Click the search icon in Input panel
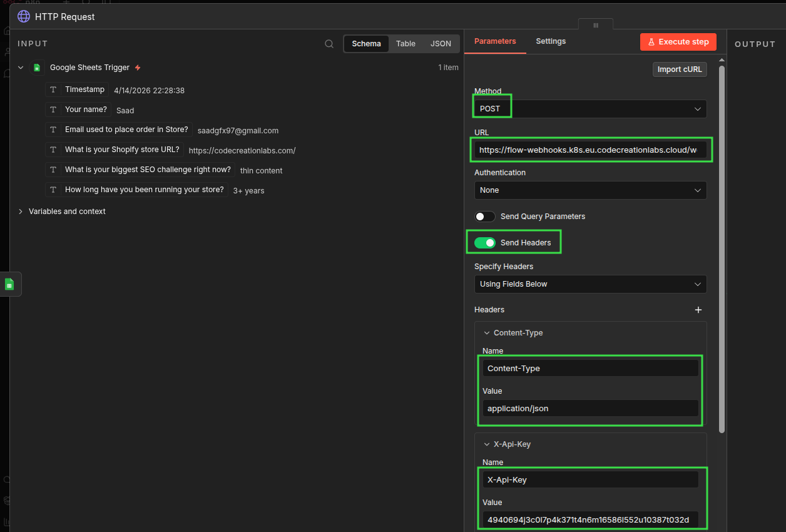786x532 pixels. tap(329, 44)
